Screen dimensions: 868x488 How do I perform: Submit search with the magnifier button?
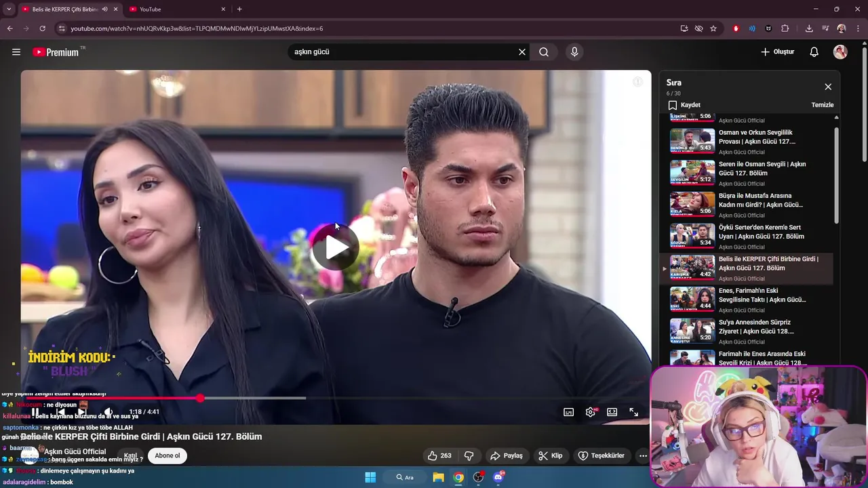[544, 52]
